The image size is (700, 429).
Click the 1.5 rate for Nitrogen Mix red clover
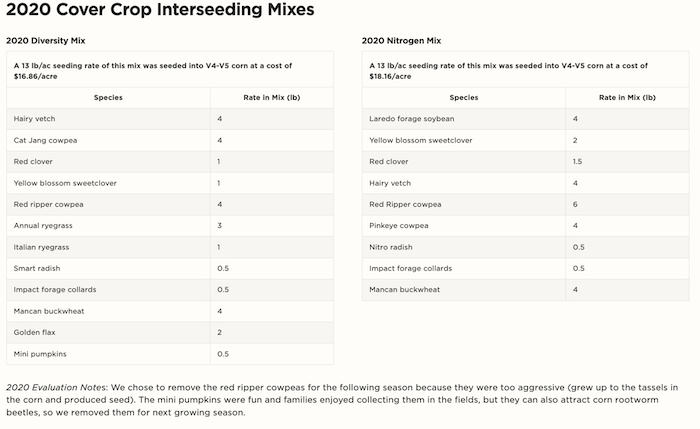(x=578, y=161)
